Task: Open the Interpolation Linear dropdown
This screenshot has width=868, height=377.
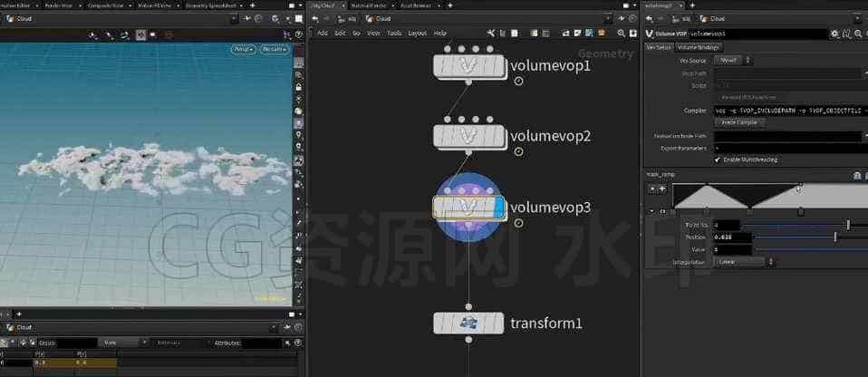Action: tap(745, 262)
